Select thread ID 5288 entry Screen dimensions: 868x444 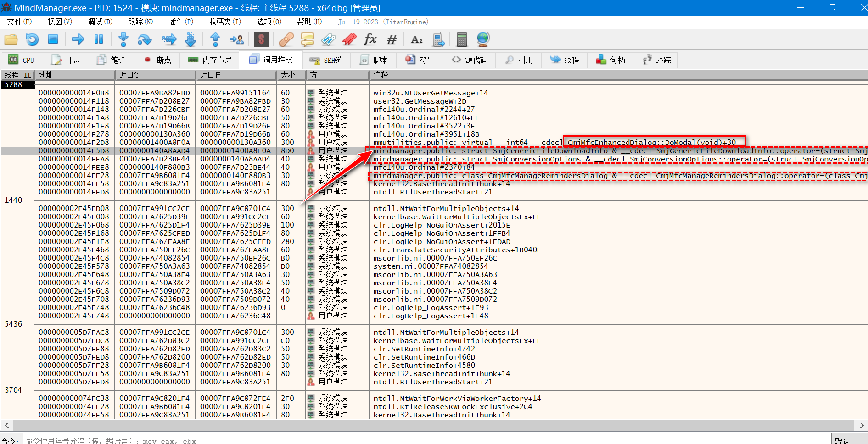[17, 85]
